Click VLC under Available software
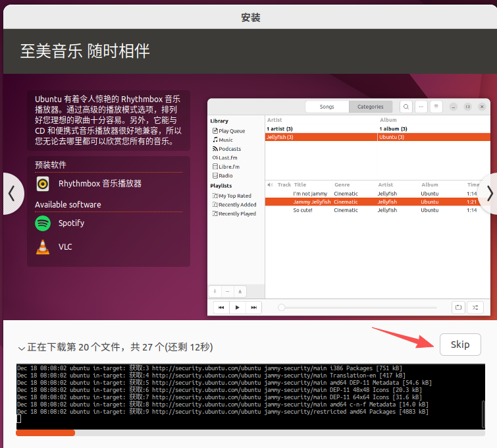Image resolution: width=497 pixels, height=448 pixels. point(65,247)
